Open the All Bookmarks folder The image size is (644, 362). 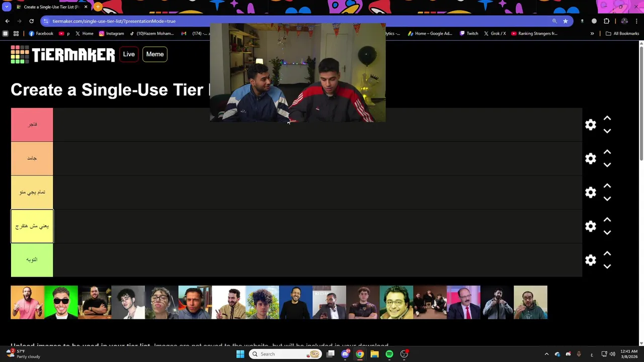(622, 34)
